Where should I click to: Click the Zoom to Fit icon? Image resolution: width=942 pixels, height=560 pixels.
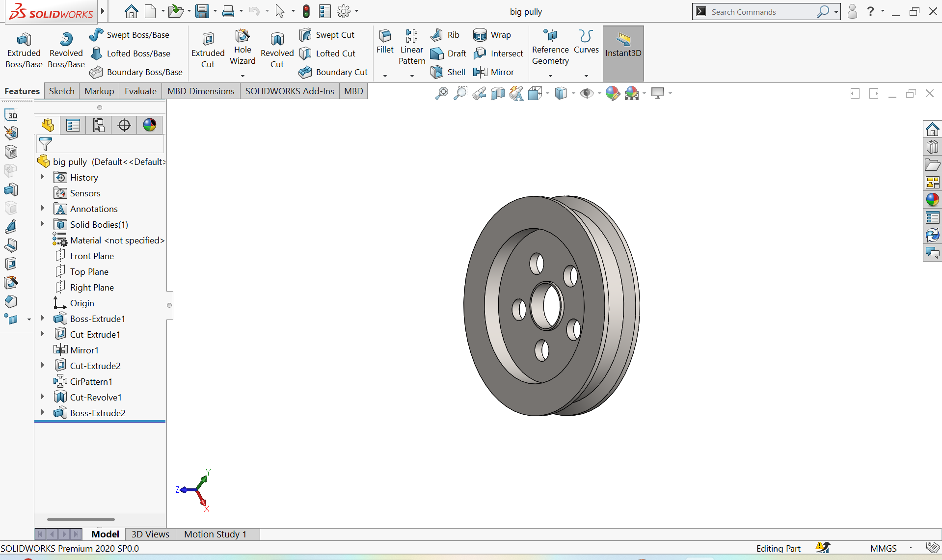click(441, 93)
